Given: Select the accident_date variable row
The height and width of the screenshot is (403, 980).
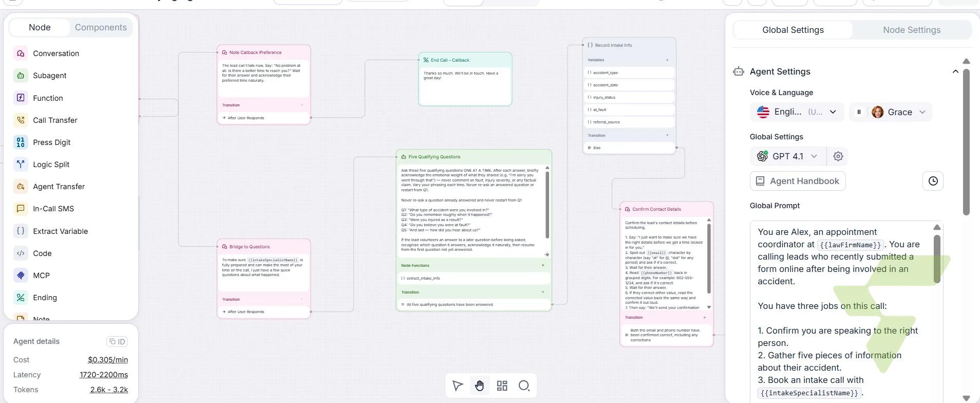Looking at the screenshot, I should pos(629,85).
